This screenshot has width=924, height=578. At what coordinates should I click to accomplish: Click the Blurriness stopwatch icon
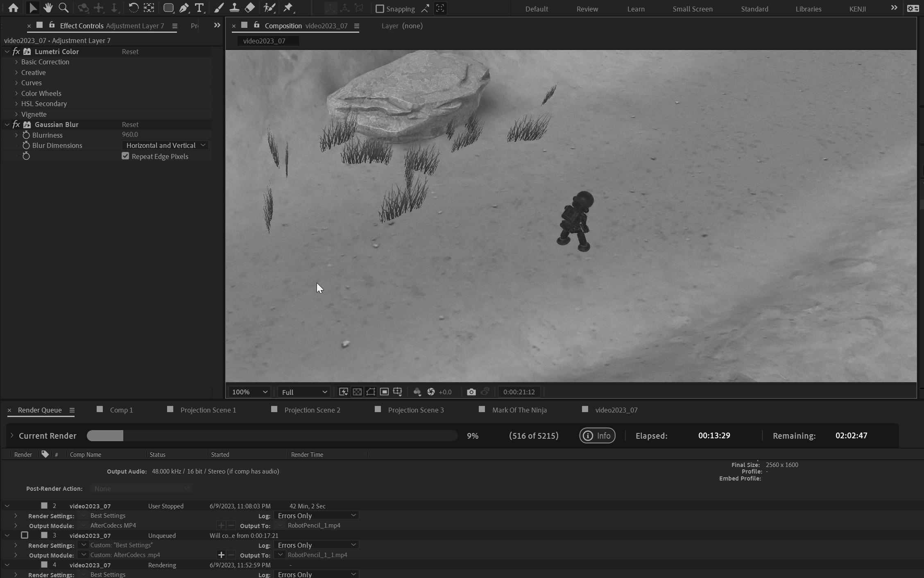tap(26, 135)
